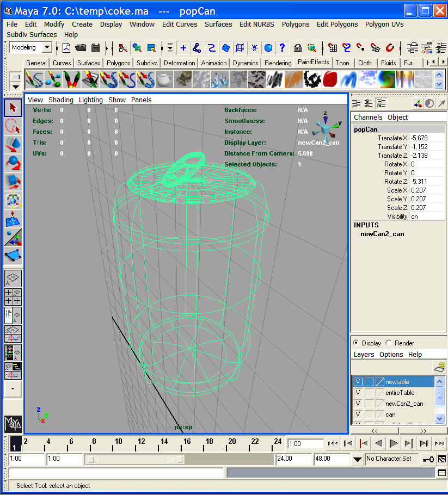Select the Render layer radio button
The width and height of the screenshot is (448, 495).
pos(389,343)
